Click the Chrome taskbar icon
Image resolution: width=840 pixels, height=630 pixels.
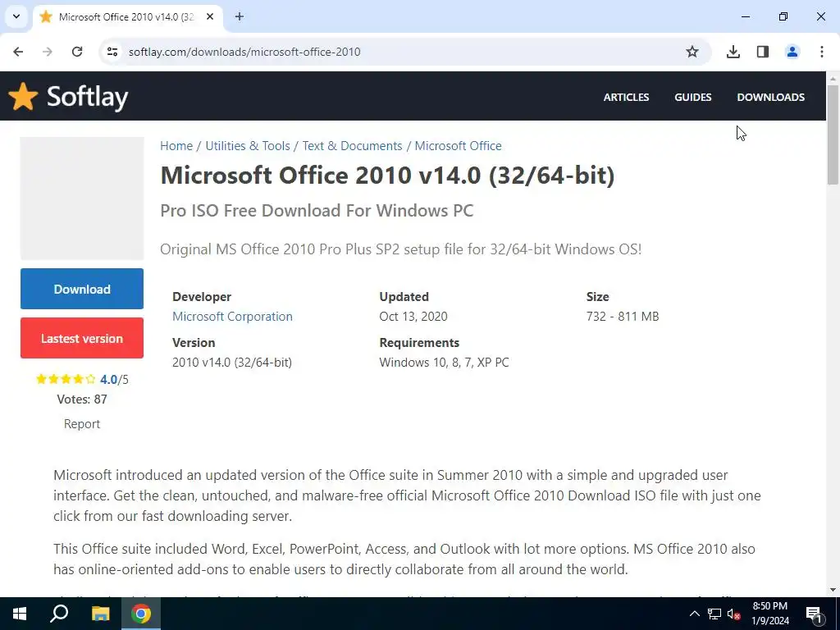(141, 614)
